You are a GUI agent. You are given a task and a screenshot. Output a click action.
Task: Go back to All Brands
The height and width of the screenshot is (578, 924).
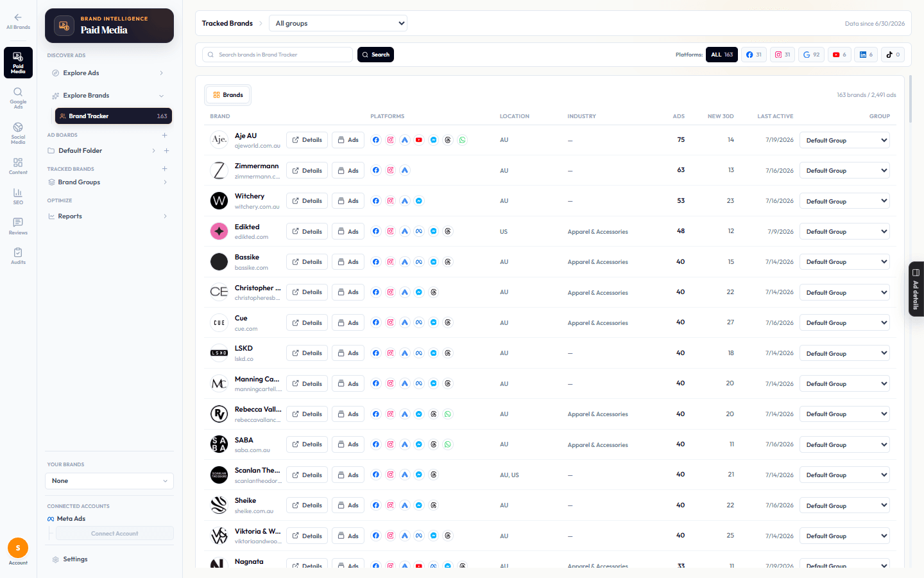(18, 21)
